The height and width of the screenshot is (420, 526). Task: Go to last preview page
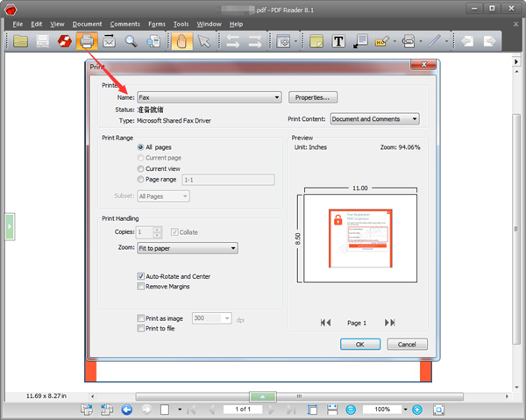point(390,323)
